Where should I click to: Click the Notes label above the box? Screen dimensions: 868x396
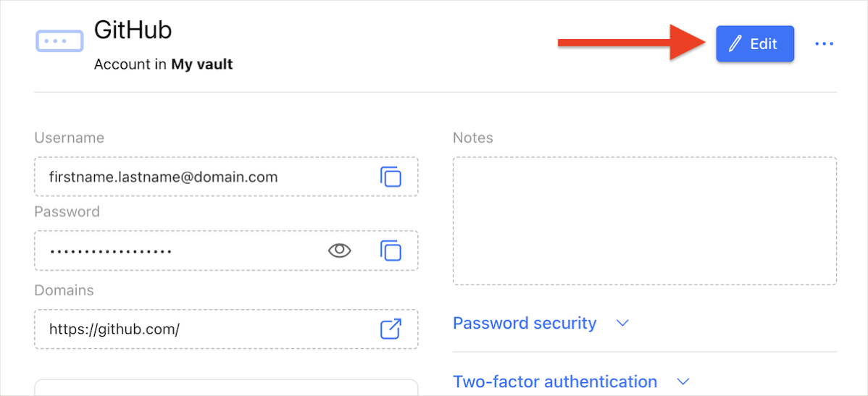(x=472, y=138)
